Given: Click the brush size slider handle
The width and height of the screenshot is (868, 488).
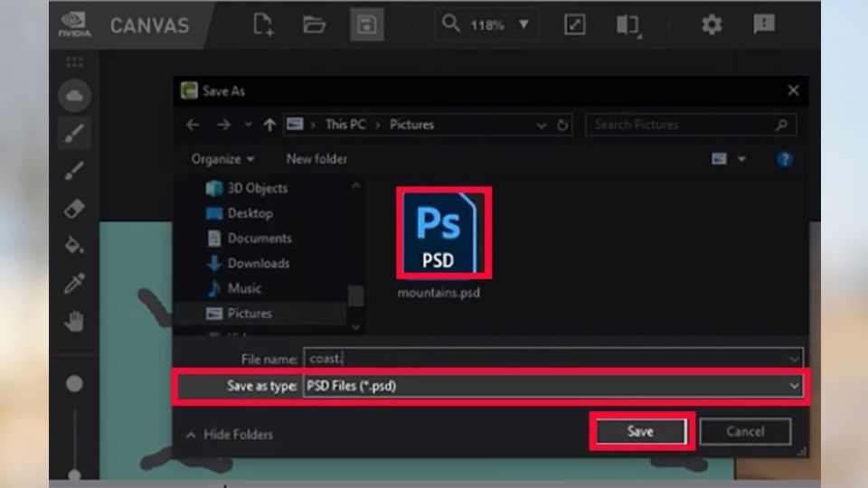Looking at the screenshot, I should coord(74,474).
